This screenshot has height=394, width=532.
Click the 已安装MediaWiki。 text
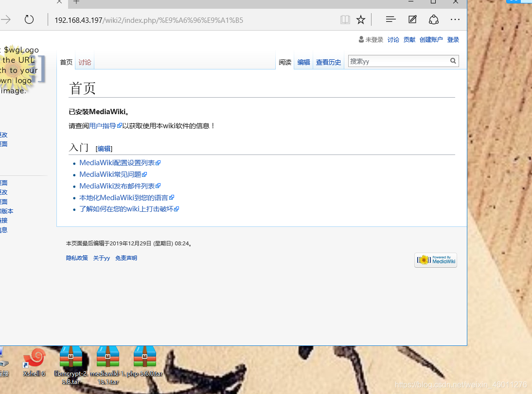(99, 112)
